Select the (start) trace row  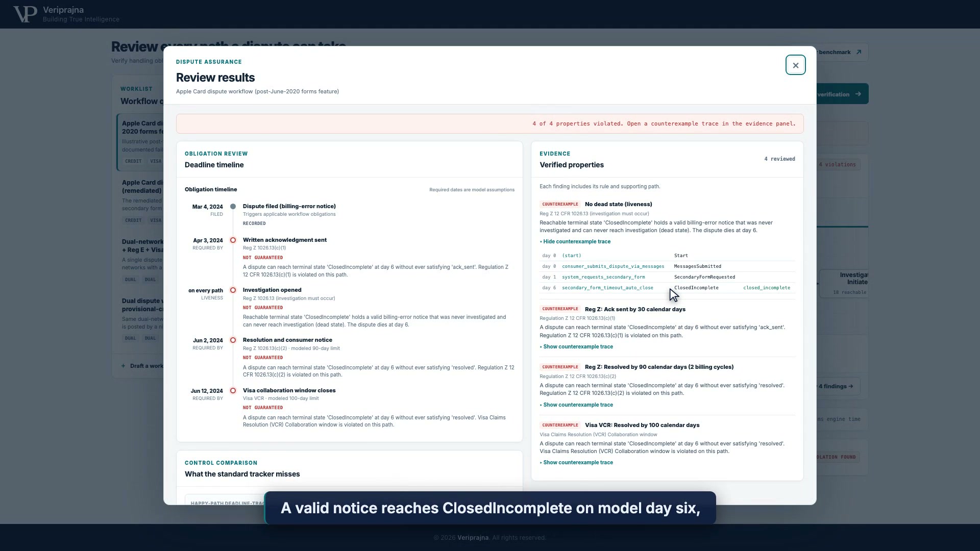[667, 256]
